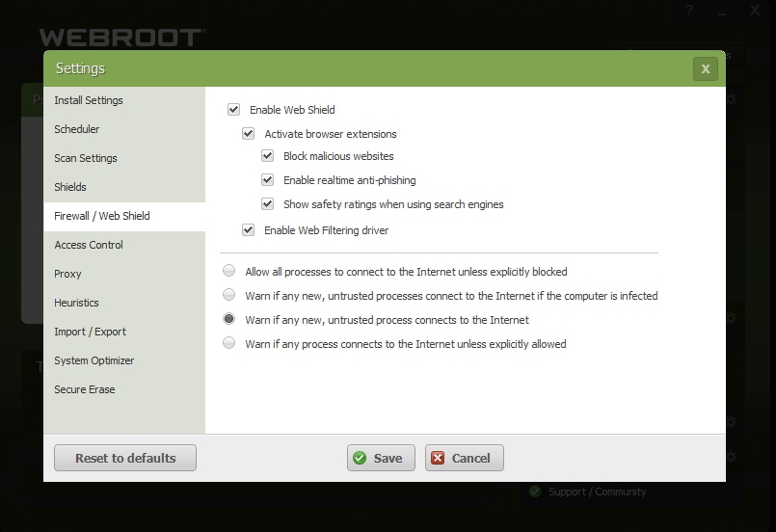Open the Scheduler section
The image size is (776, 532).
(x=124, y=129)
